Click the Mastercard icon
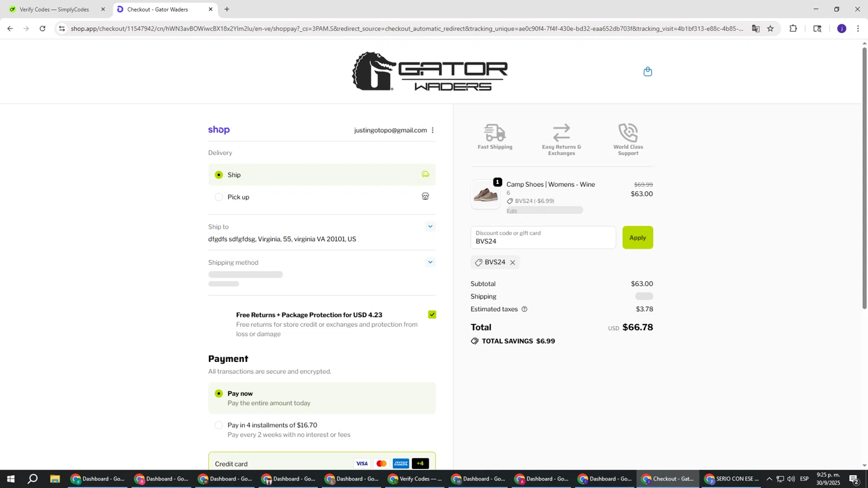The image size is (868, 488). coord(381,464)
